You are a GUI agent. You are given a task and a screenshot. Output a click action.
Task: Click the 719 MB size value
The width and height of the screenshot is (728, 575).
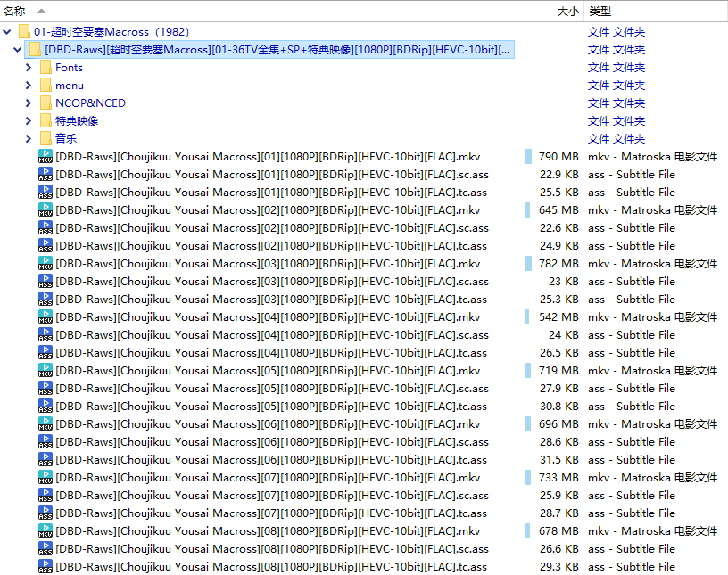[x=558, y=370]
